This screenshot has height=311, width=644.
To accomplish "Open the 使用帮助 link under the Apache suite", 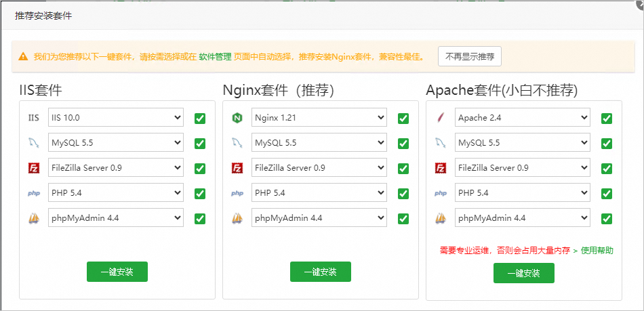I will (597, 250).
